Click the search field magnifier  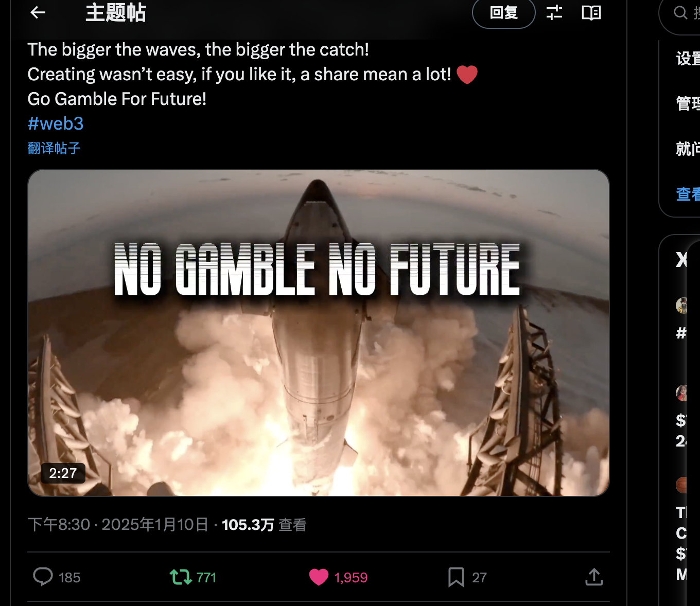tap(680, 13)
